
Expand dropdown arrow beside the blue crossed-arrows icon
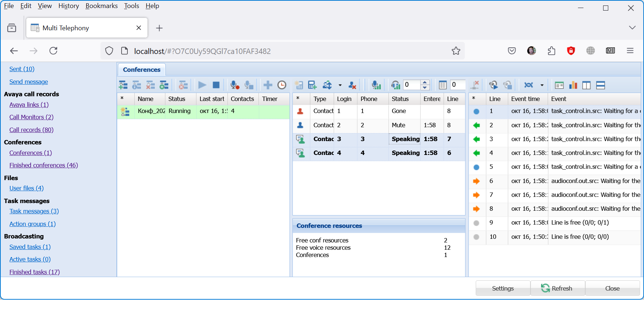click(x=542, y=85)
